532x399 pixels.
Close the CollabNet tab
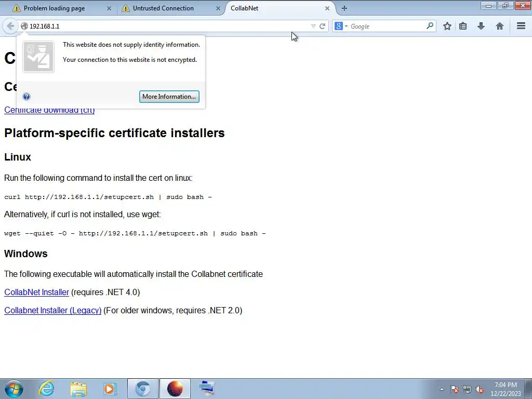tap(327, 8)
